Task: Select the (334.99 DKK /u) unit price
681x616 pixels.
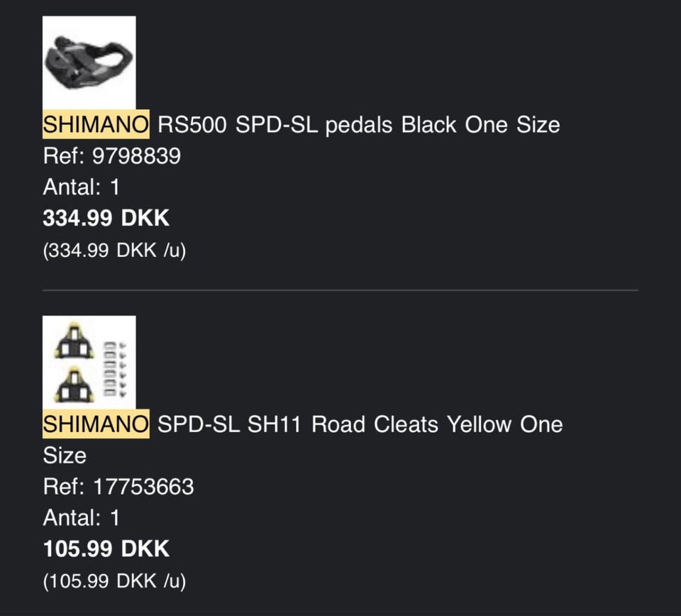Action: click(x=114, y=251)
